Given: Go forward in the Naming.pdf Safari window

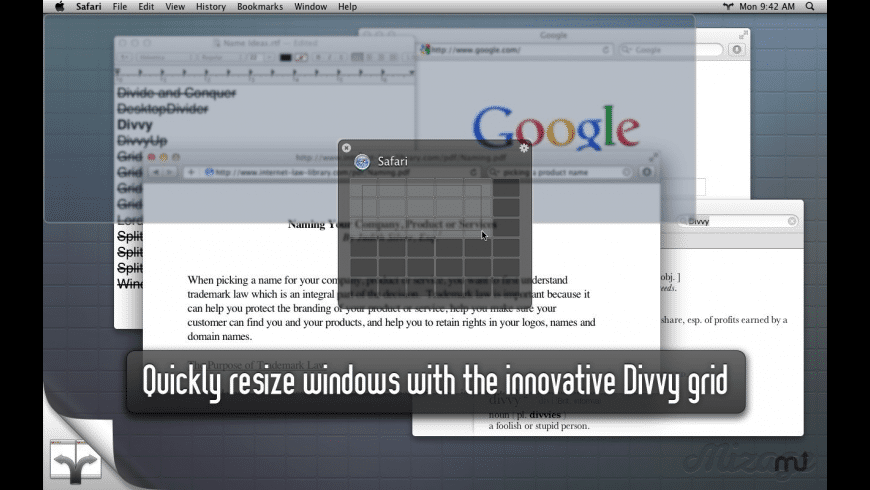Looking at the screenshot, I should pyautogui.click(x=169, y=173).
